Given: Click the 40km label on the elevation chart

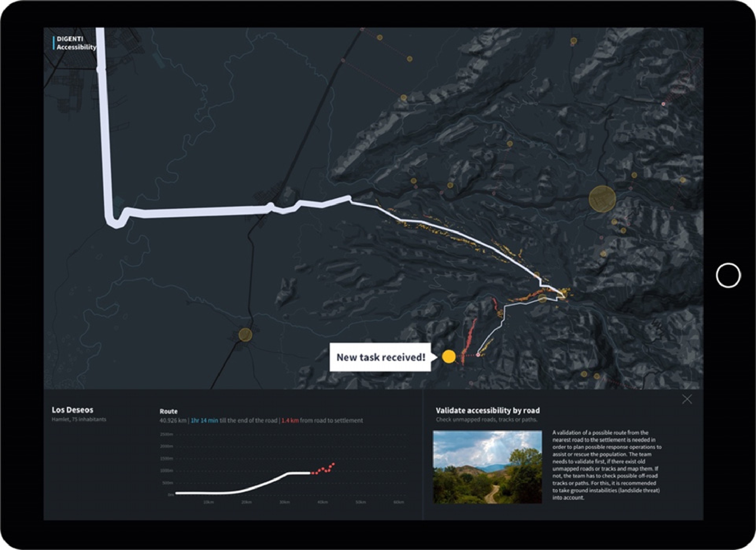Looking at the screenshot, I should tap(322, 502).
